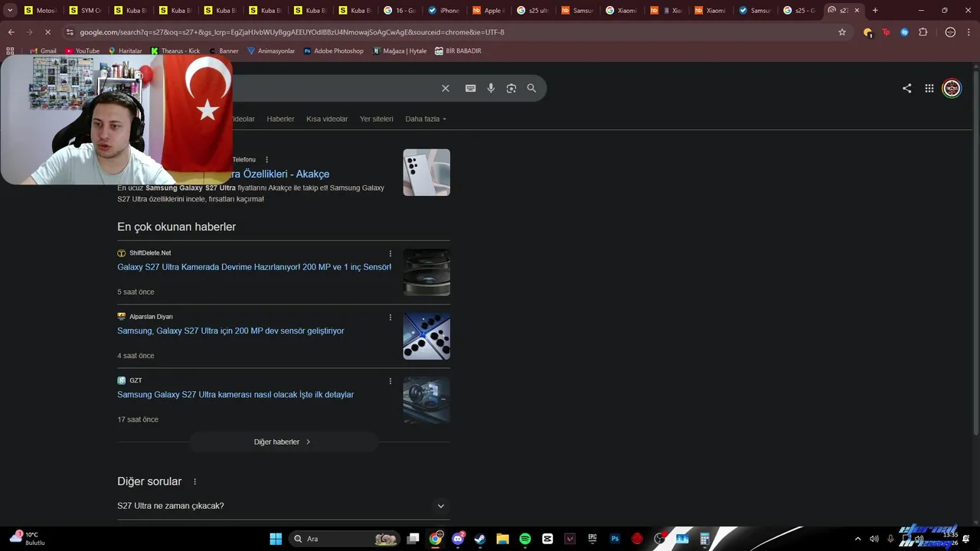Open Discord from the taskbar
Viewport: 980px width, 551px height.
(458, 539)
